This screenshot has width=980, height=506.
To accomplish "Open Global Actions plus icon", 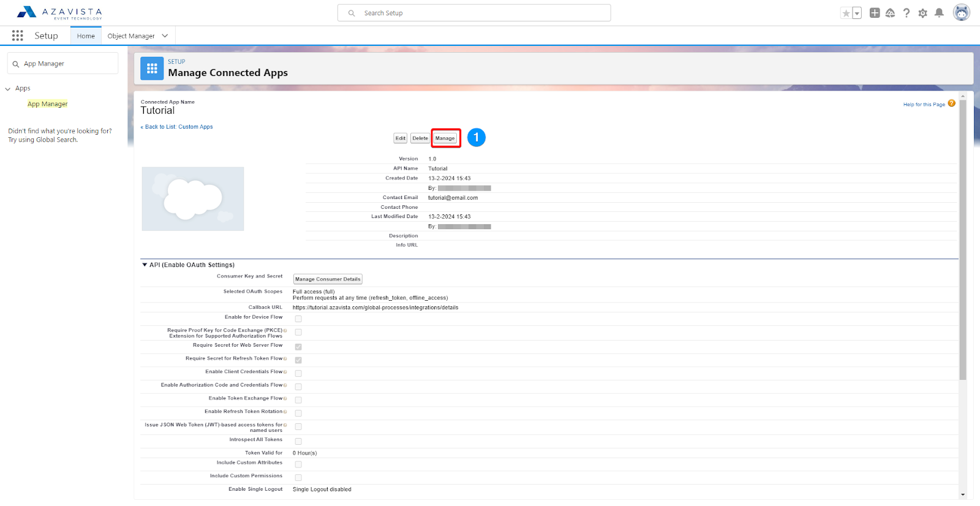I will [875, 13].
